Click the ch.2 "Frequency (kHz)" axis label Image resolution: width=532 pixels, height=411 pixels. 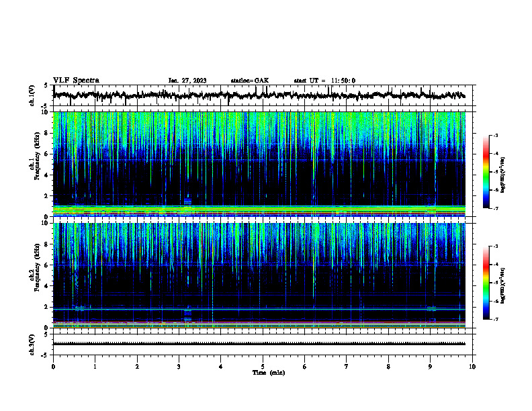pyautogui.click(x=38, y=267)
